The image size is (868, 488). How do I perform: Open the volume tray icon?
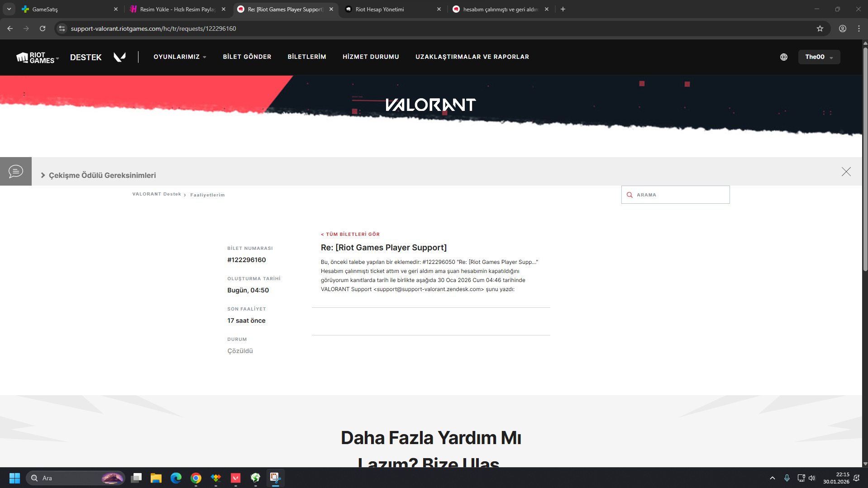[x=812, y=478]
